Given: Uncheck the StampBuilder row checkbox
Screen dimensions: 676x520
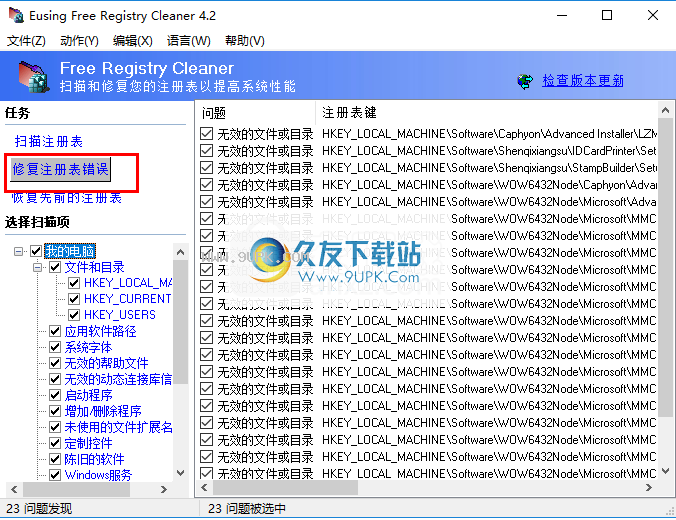Looking at the screenshot, I should tap(207, 168).
